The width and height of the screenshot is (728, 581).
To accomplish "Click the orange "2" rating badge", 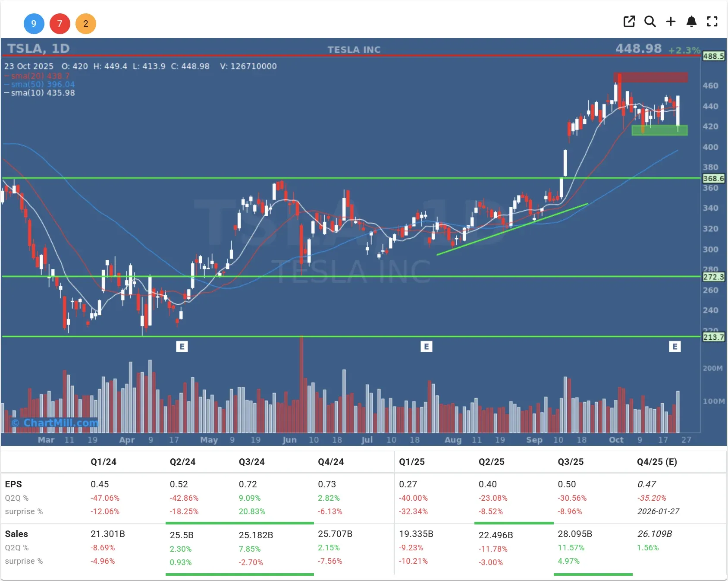I will point(86,24).
